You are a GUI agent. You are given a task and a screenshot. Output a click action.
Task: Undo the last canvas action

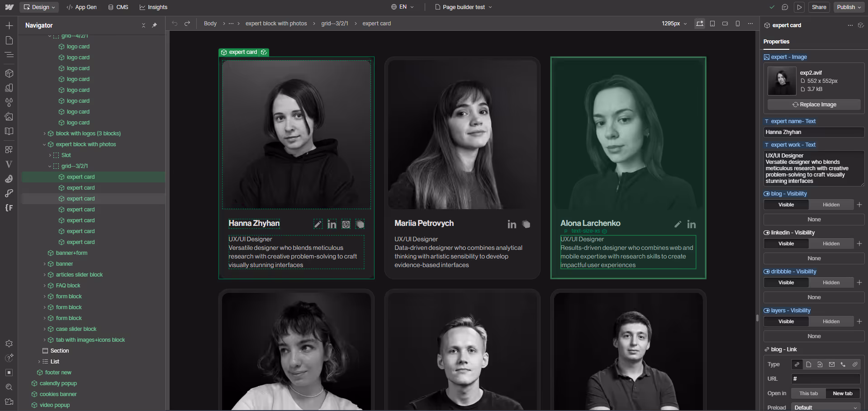(175, 24)
